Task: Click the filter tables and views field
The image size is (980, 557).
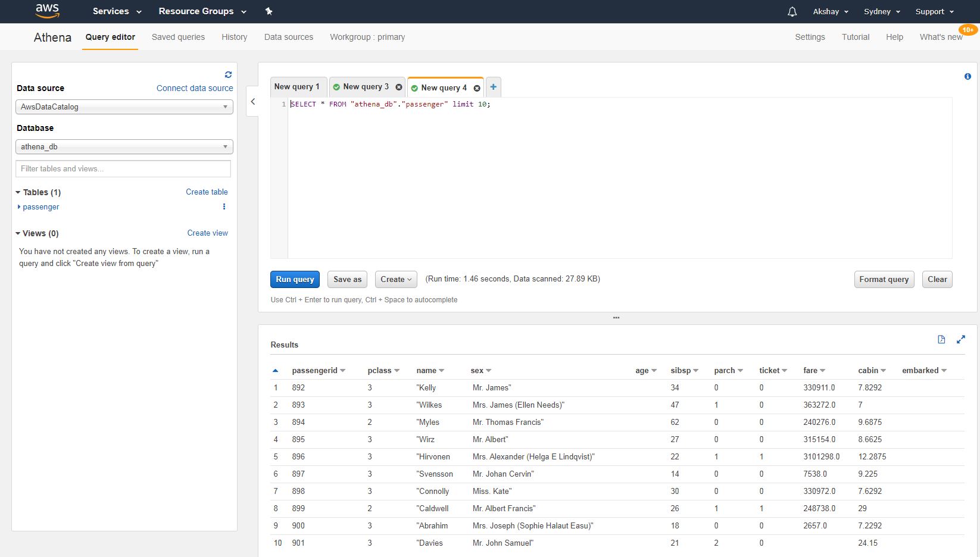Action: (123, 168)
